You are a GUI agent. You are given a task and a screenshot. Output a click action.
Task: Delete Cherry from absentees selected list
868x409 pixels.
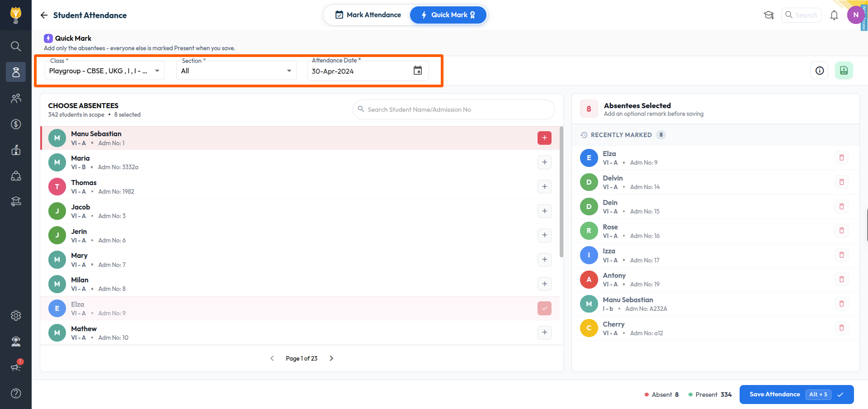(x=841, y=328)
